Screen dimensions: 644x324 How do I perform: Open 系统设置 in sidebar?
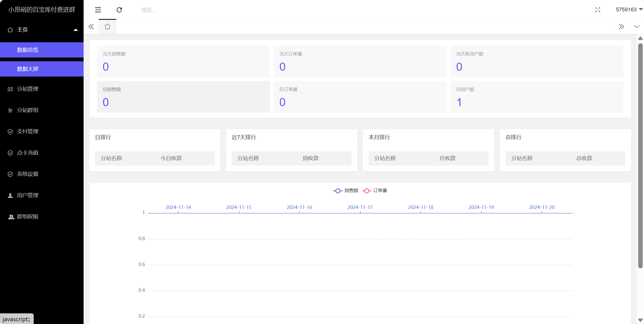[42, 174]
